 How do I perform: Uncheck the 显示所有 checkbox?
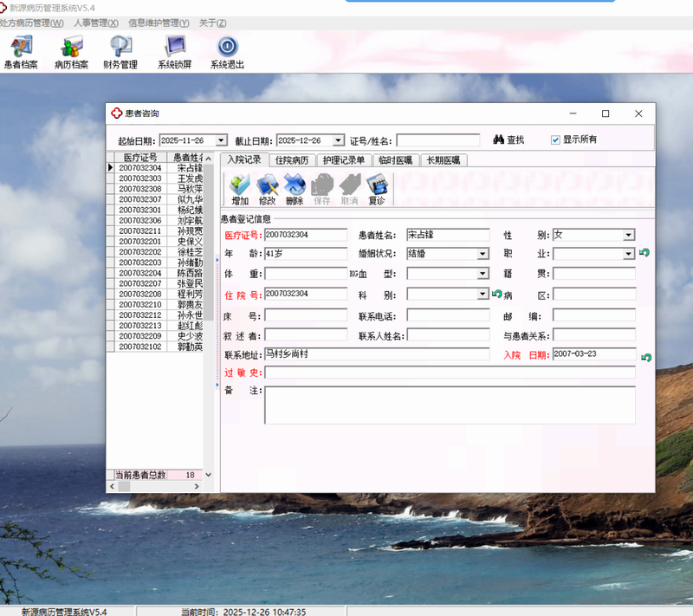[x=556, y=139]
